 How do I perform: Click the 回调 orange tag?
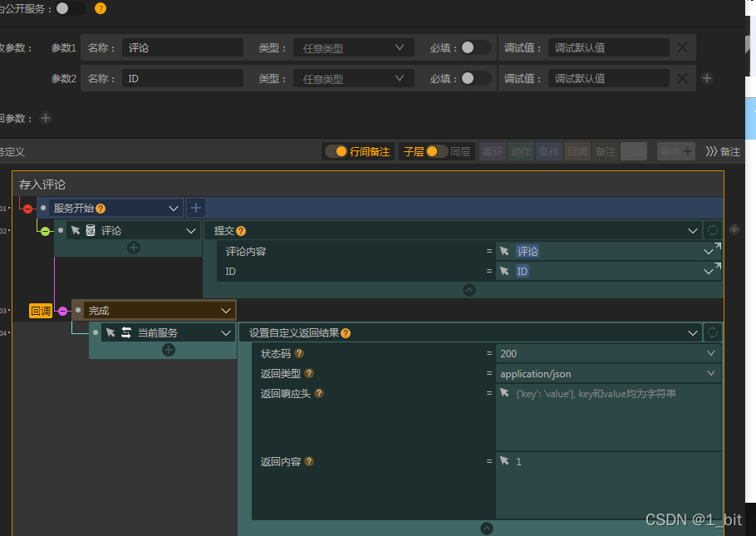[x=41, y=311]
